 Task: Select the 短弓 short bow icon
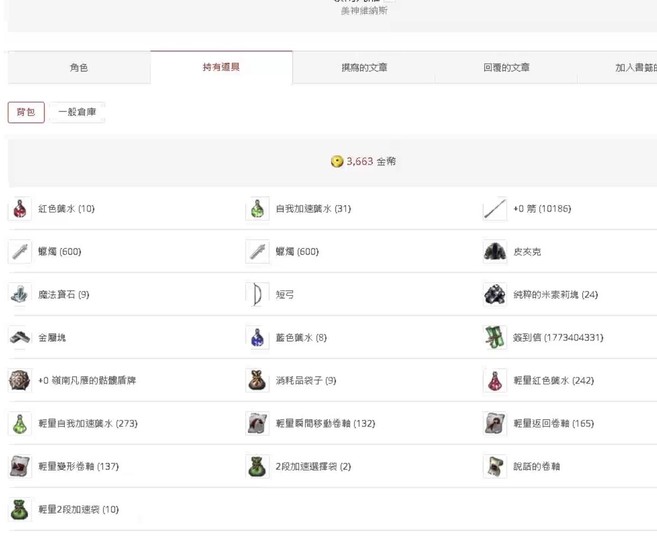point(257,294)
